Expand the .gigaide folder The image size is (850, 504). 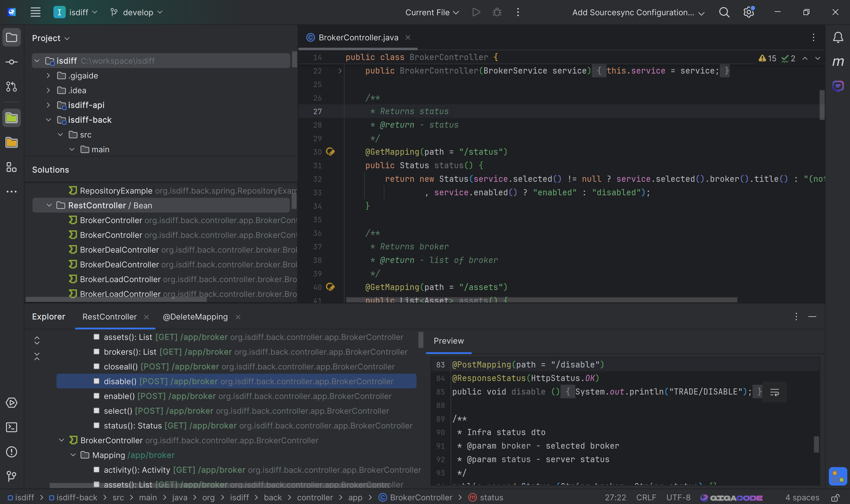(48, 76)
